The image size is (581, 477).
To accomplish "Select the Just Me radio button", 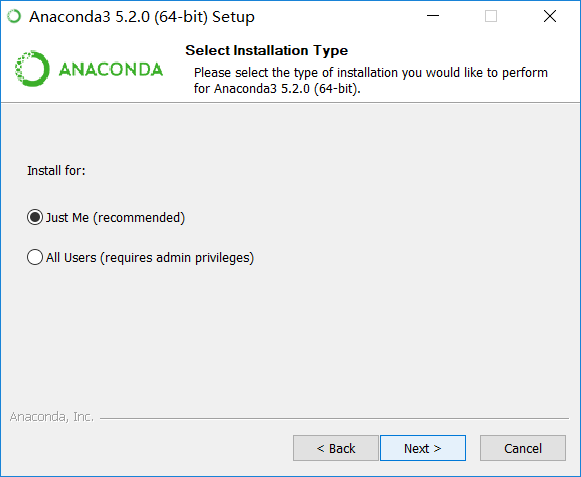I will point(35,218).
